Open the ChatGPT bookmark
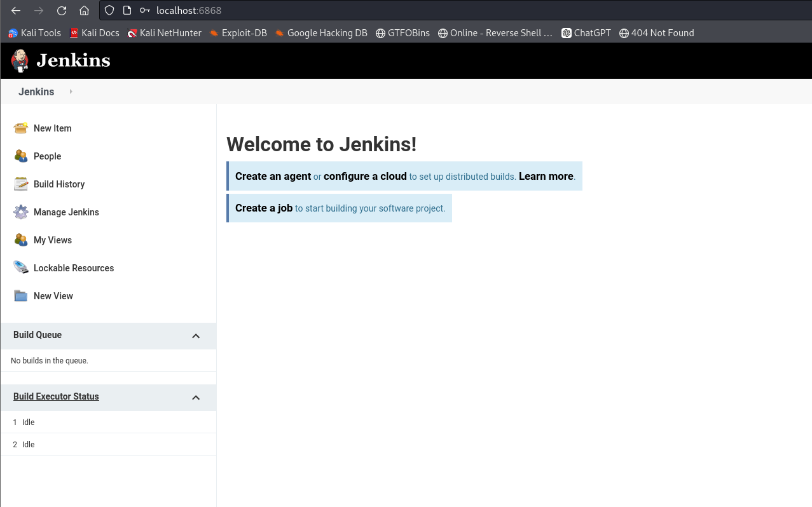This screenshot has width=812, height=507. point(586,33)
